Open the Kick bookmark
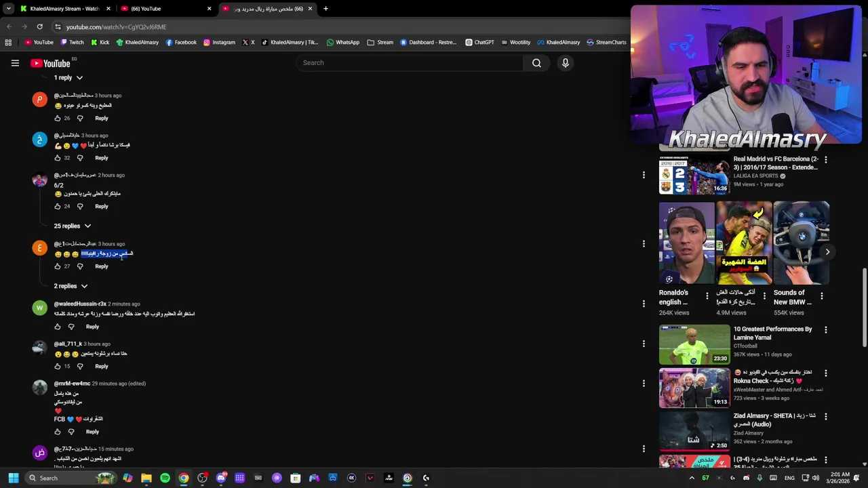The width and height of the screenshot is (868, 488). pyautogui.click(x=100, y=42)
